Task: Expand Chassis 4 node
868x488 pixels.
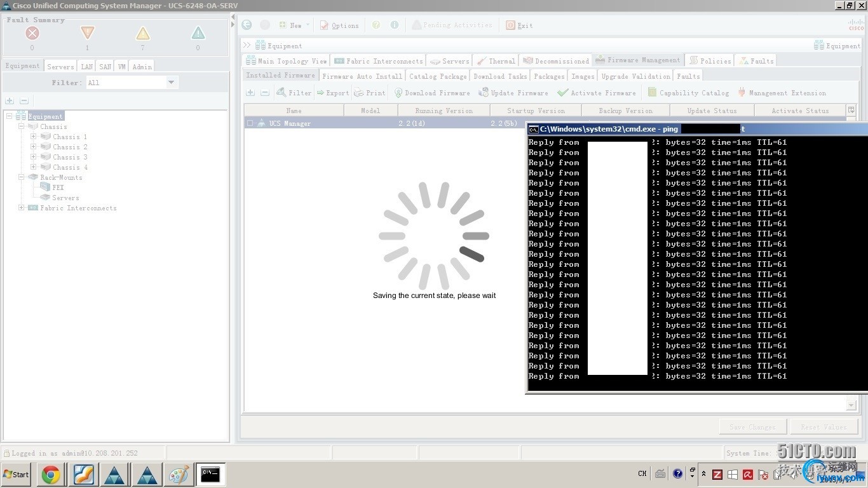Action: pos(34,167)
